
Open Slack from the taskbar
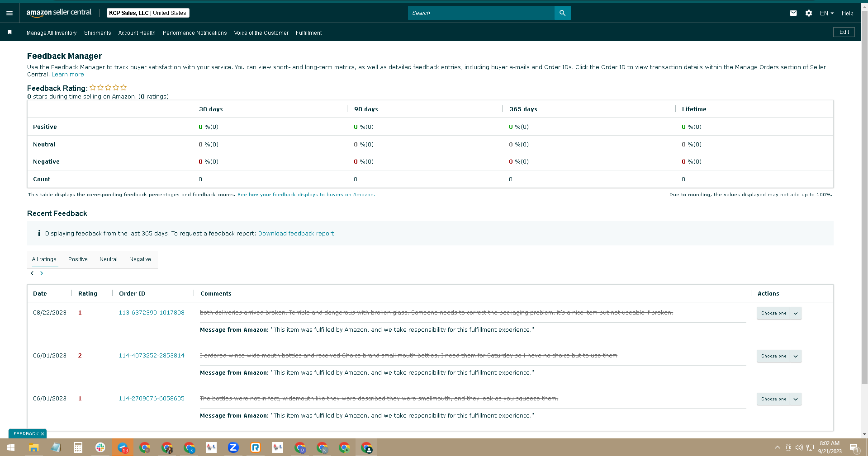[100, 447]
